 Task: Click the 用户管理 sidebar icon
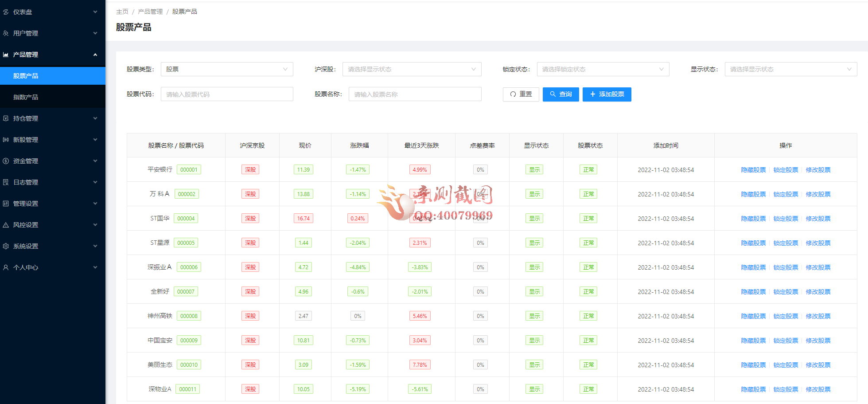click(x=6, y=33)
